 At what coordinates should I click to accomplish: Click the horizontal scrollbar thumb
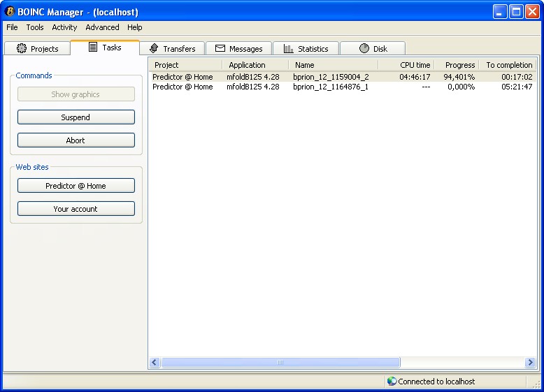[x=280, y=362]
